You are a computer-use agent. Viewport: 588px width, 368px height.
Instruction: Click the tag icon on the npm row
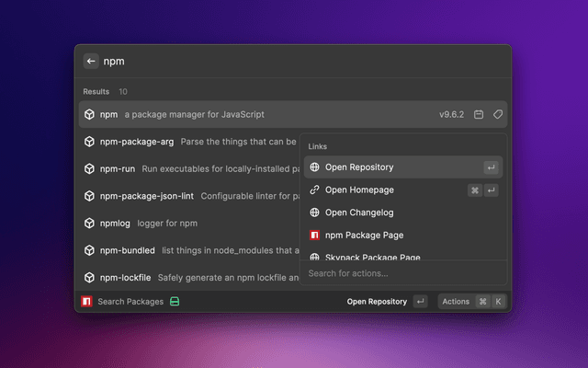pos(498,114)
